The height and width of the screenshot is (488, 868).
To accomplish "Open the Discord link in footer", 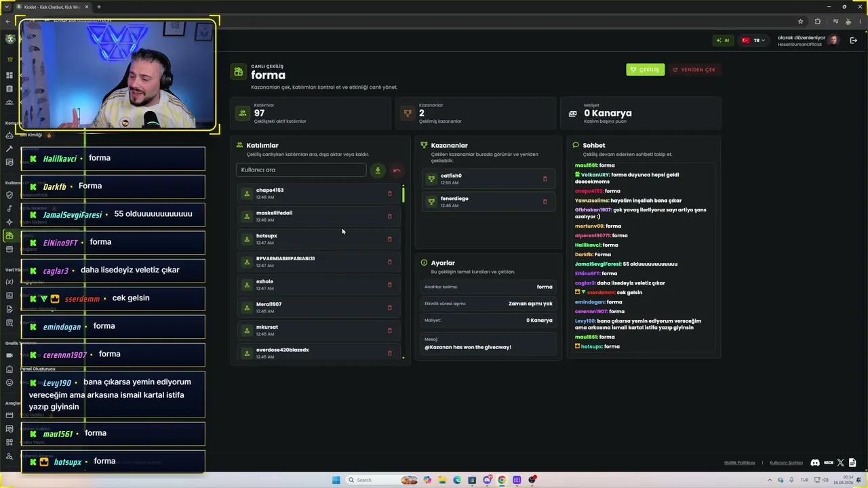I will (815, 463).
